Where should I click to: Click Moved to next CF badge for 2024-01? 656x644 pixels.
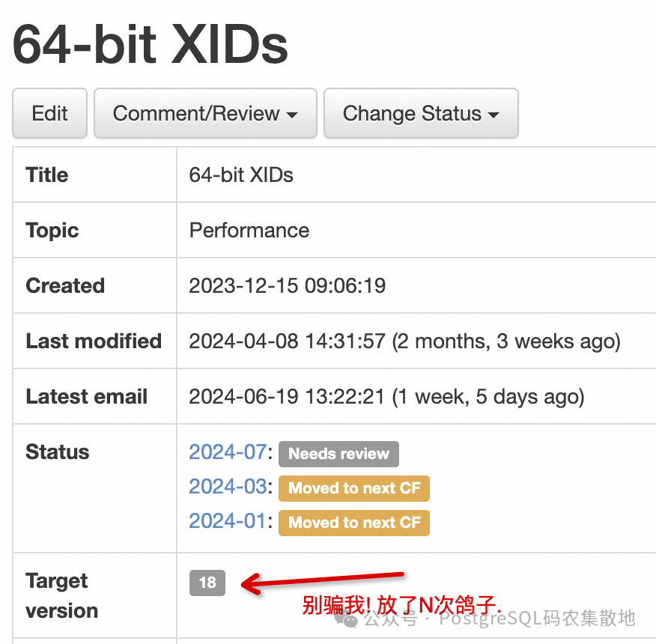[x=354, y=523]
